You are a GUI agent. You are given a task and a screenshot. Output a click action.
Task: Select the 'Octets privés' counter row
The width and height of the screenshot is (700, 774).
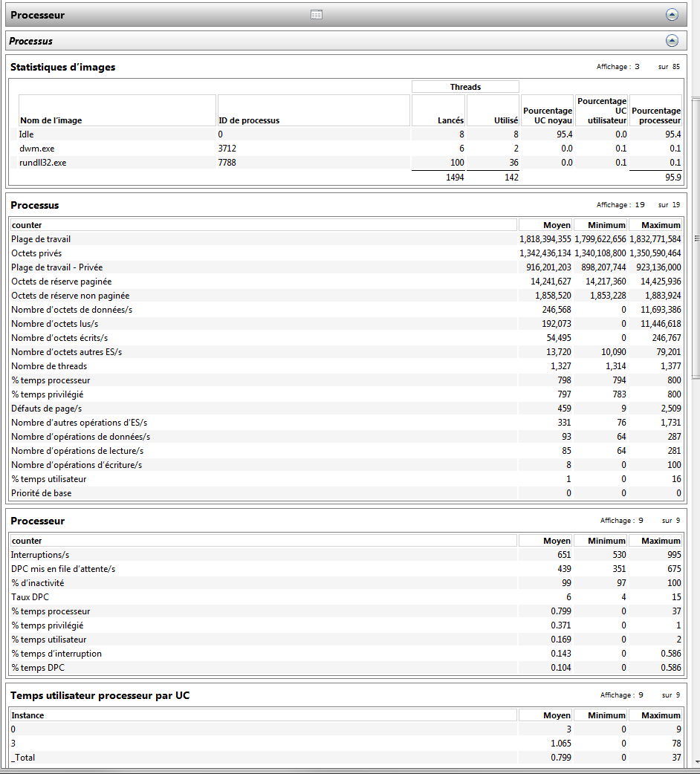pos(346,253)
